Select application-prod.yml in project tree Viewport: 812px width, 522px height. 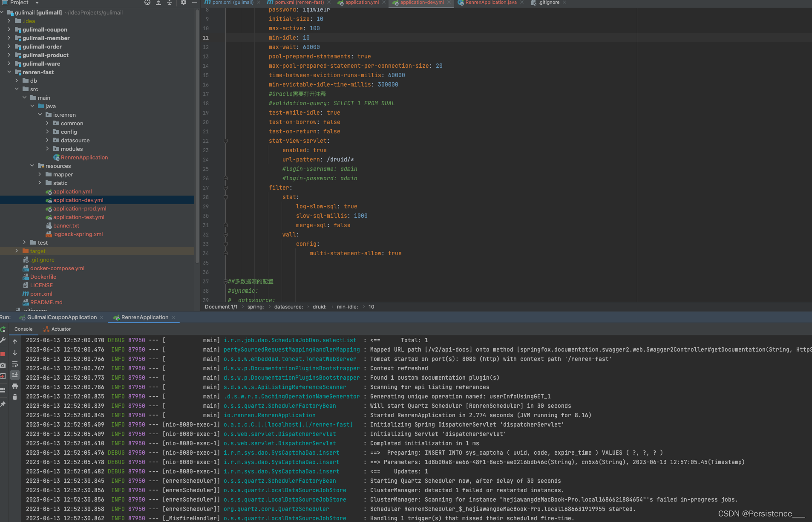pos(80,208)
